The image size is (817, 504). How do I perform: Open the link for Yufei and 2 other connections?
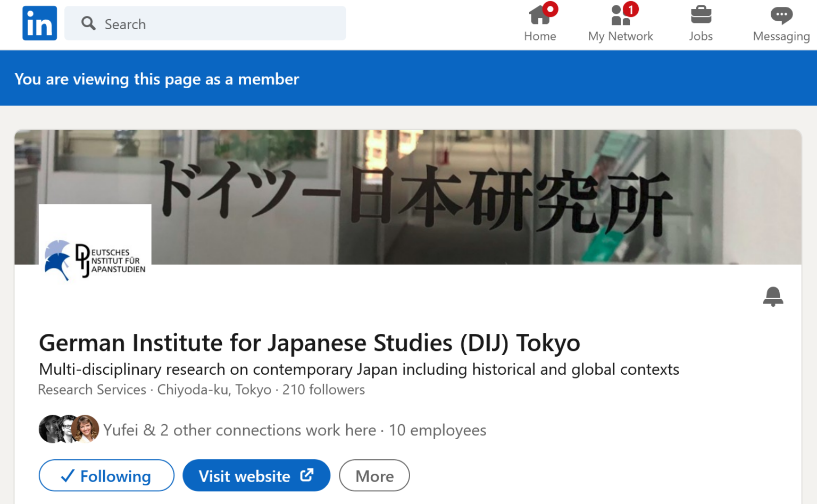pos(239,430)
